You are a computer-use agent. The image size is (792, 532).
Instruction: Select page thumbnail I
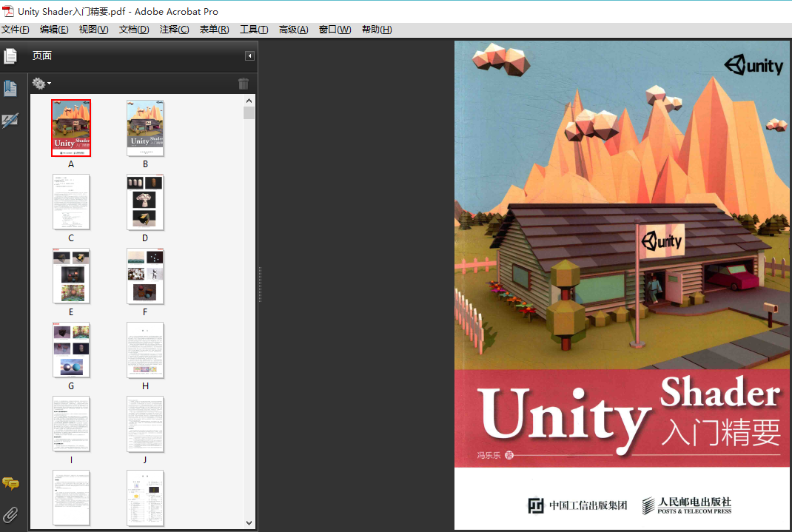click(x=71, y=424)
